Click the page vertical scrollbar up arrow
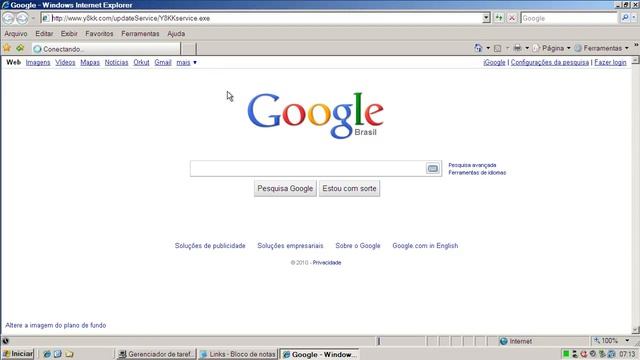This screenshot has height=360, width=640. tap(636, 60)
